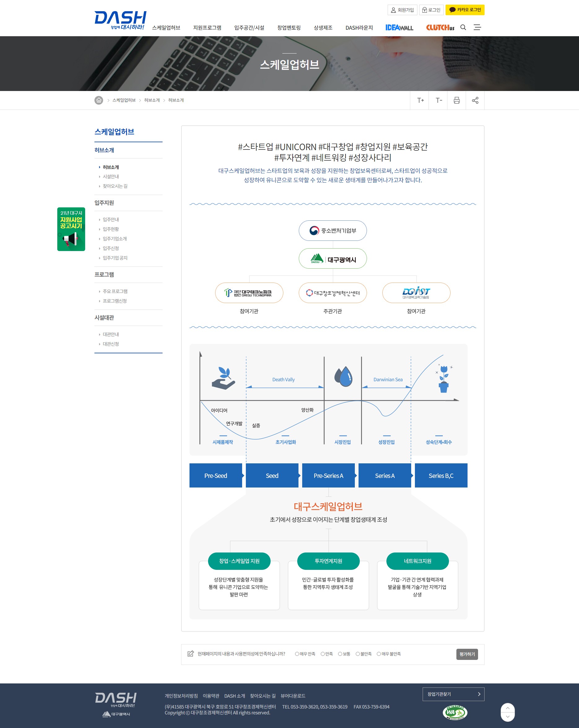Screen dimensions: 579x728
Task: Print the page using the printer icon
Action: coord(456,100)
